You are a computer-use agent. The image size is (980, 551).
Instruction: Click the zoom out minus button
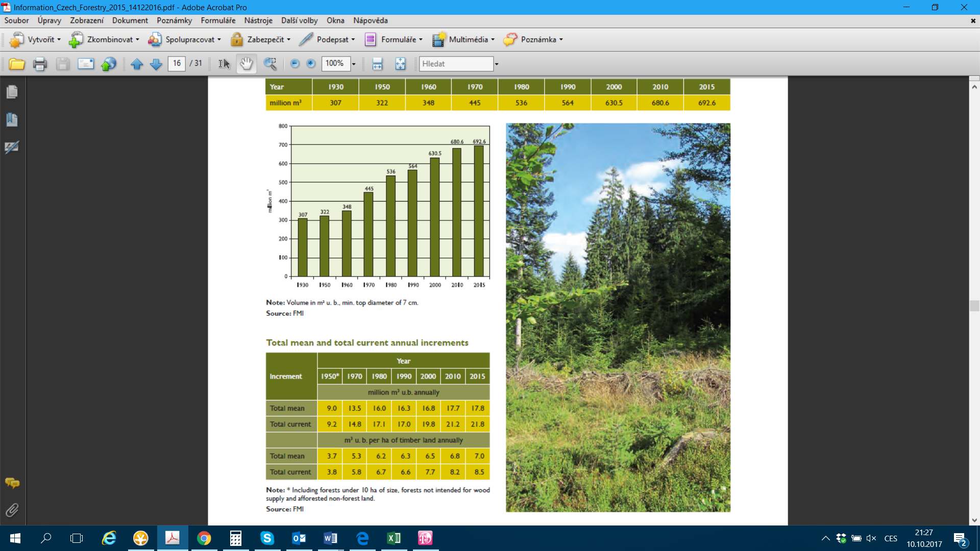click(x=295, y=64)
